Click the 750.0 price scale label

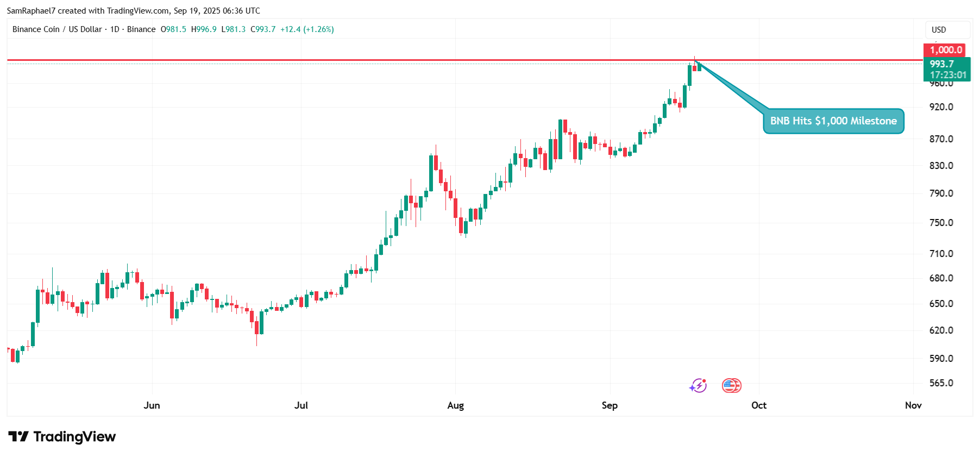point(941,223)
